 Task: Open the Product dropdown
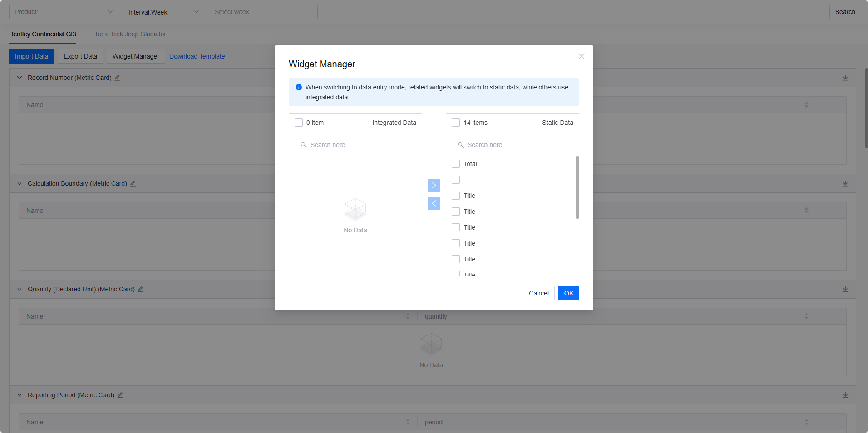(x=64, y=12)
